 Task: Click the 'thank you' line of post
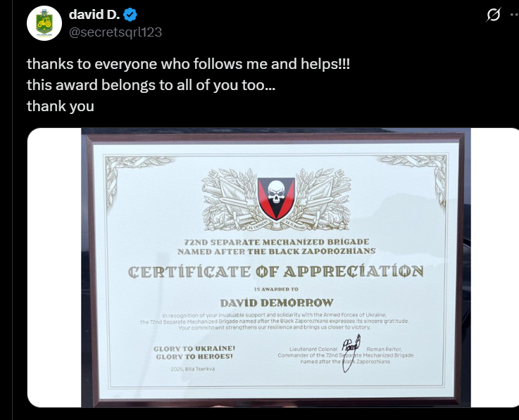point(61,106)
